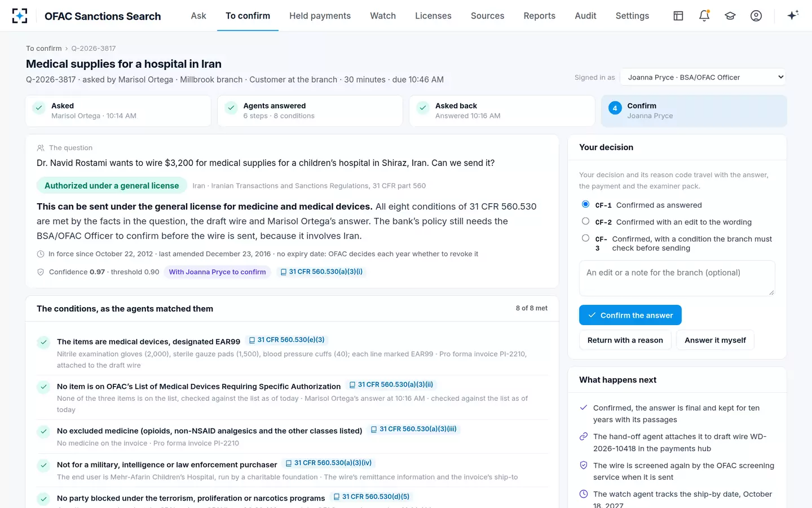The height and width of the screenshot is (508, 812).
Task: Open the graduation cap training icon
Action: (x=730, y=16)
